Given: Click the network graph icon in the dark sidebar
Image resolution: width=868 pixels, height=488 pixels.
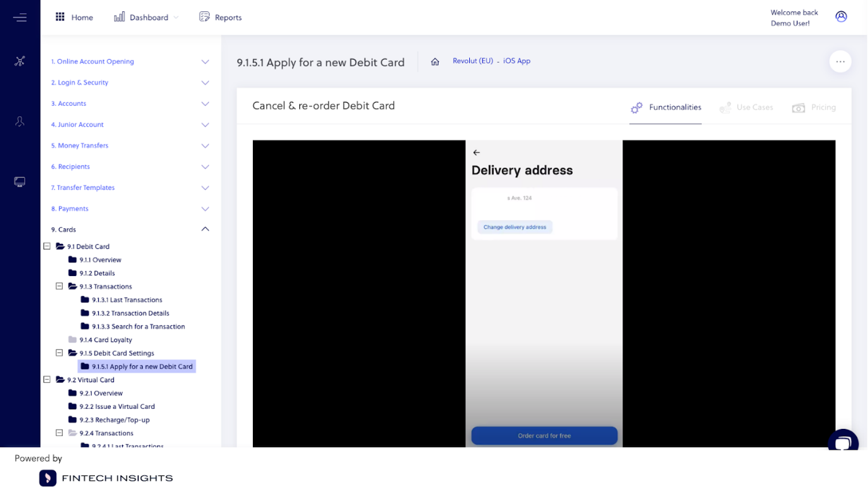Looking at the screenshot, I should point(19,61).
